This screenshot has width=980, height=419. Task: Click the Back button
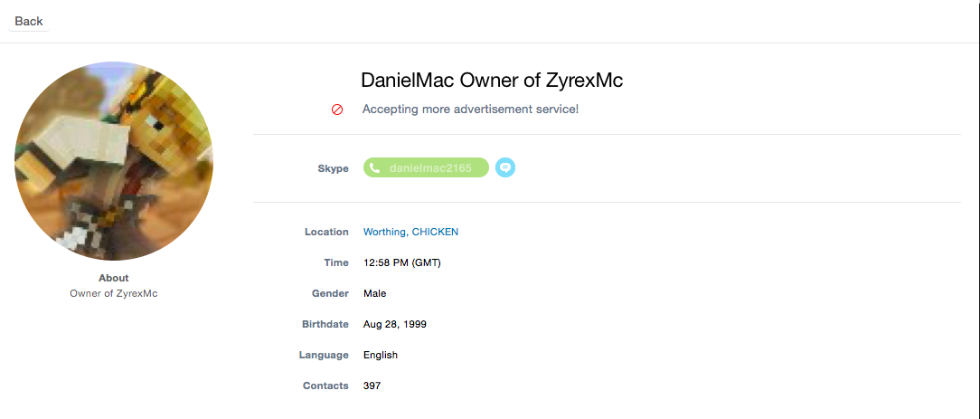point(29,21)
